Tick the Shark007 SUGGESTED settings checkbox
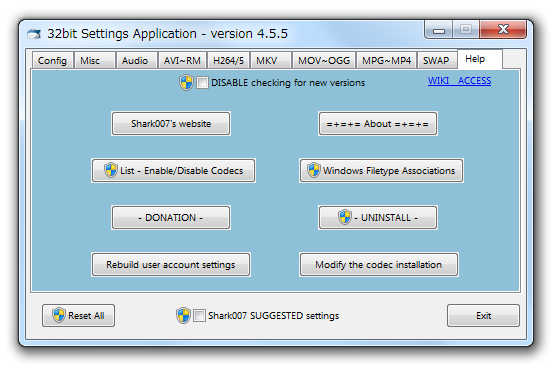 coord(199,315)
